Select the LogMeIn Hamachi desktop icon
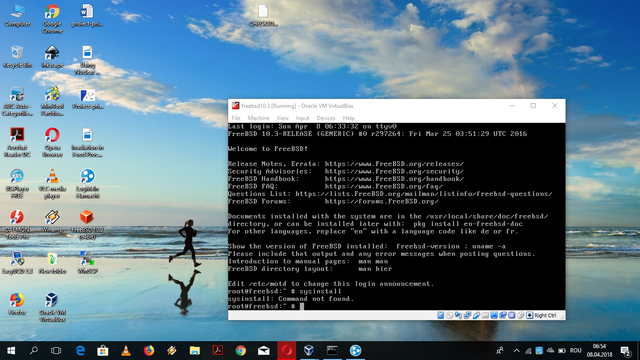 tap(87, 184)
